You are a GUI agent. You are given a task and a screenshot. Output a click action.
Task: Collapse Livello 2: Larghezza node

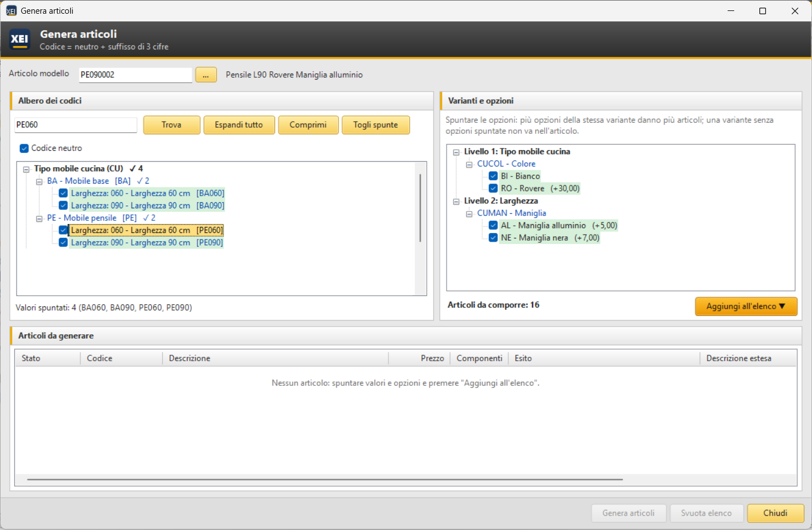pyautogui.click(x=456, y=201)
